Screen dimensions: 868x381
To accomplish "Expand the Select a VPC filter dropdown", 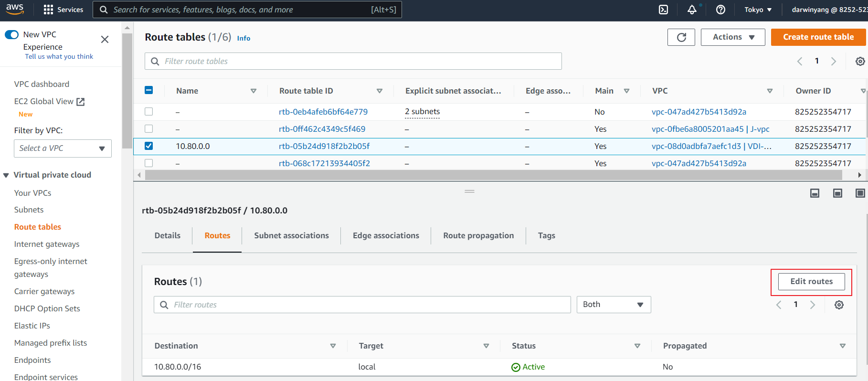I will tap(63, 148).
